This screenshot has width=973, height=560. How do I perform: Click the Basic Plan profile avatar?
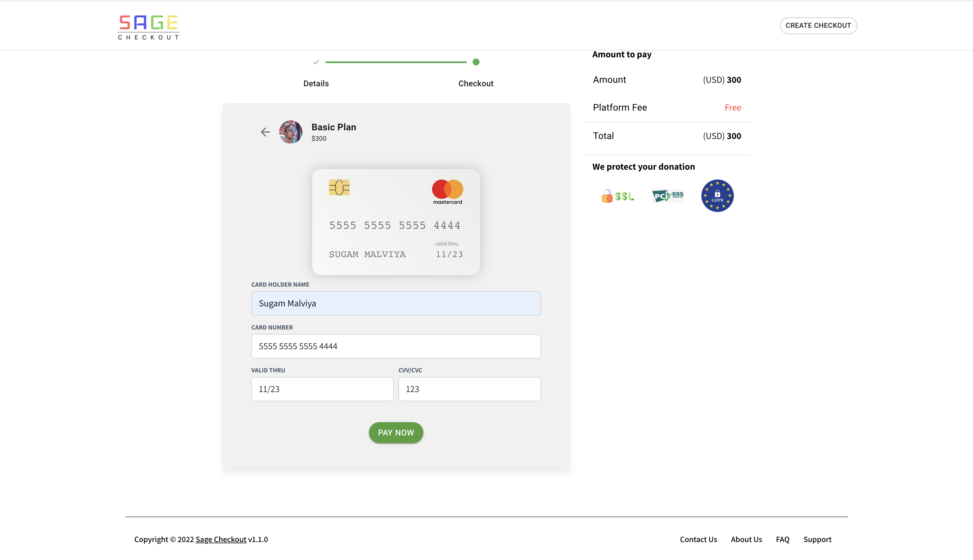(291, 132)
